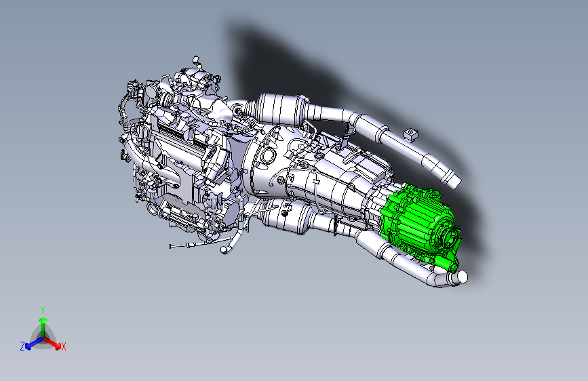
Task: Click the blue Z axis arrow of triad
Action: pyautogui.click(x=35, y=344)
